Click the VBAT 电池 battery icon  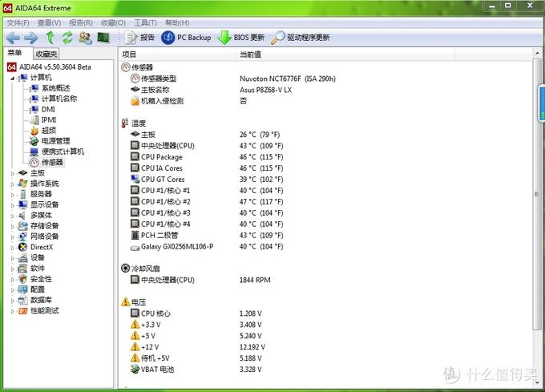pos(135,369)
